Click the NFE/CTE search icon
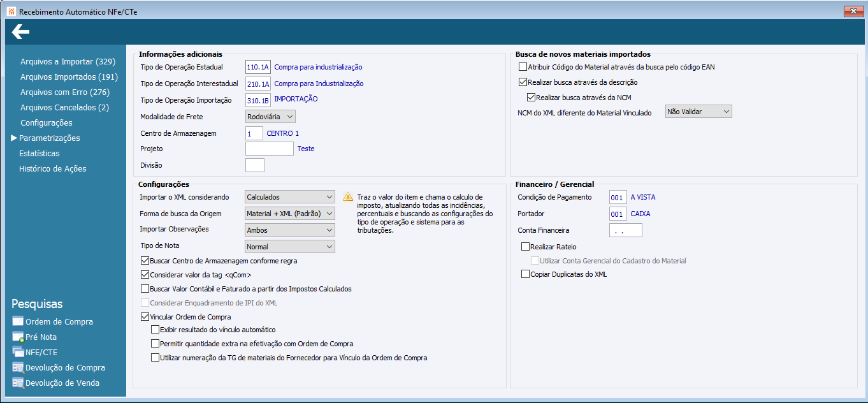The width and height of the screenshot is (868, 403). 17,352
